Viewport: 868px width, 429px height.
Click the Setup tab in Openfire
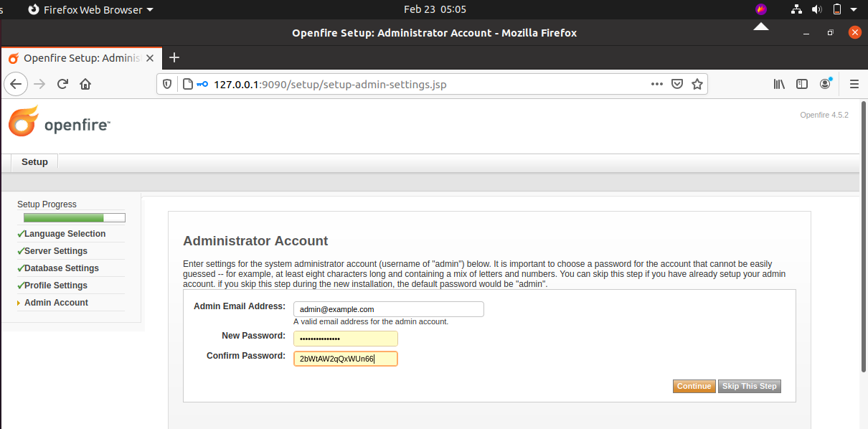click(x=34, y=162)
